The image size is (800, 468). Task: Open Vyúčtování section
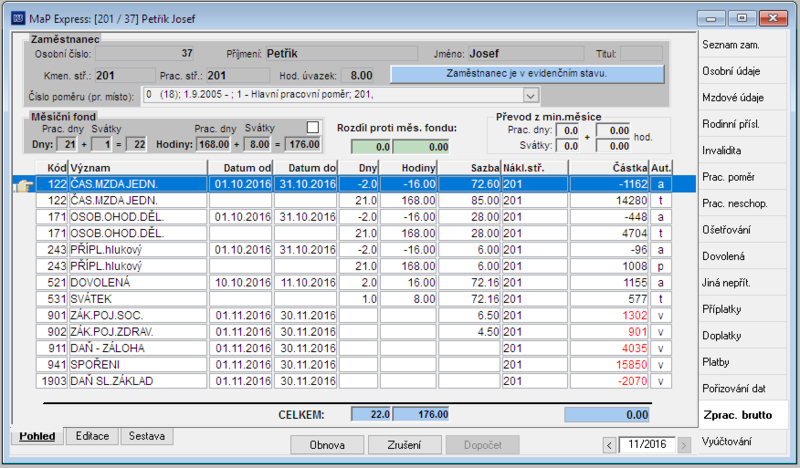(x=743, y=442)
